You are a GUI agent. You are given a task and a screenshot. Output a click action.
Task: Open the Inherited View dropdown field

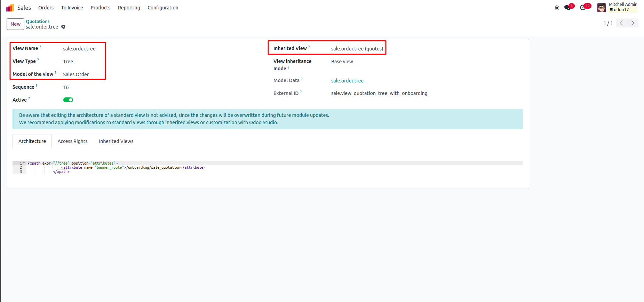pos(357,49)
